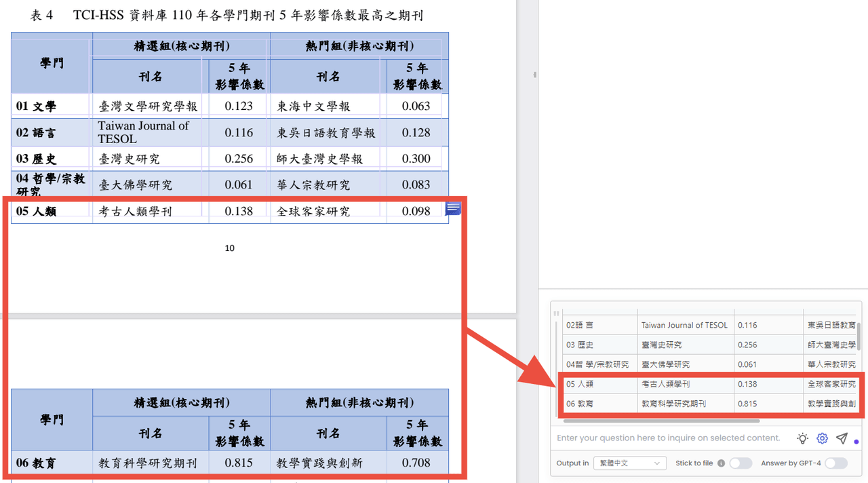Click the 0.128 value in the document
This screenshot has width=868, height=483.
416,132
